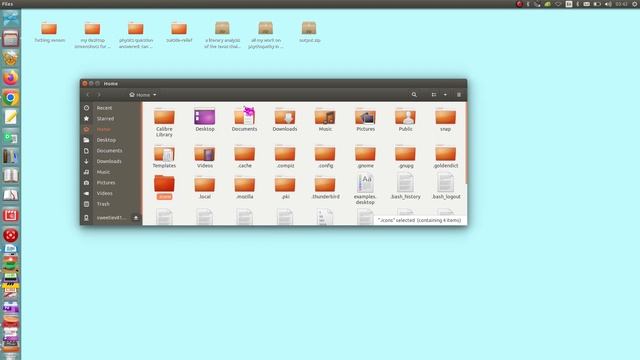Eject the mounted drive in sidebar
Viewport: 640px width, 360px height.
[136, 218]
